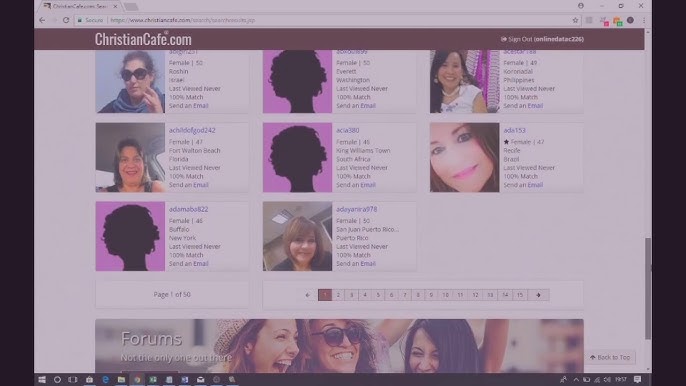Show hidden system tray icons
The width and height of the screenshot is (686, 386).
click(x=576, y=379)
